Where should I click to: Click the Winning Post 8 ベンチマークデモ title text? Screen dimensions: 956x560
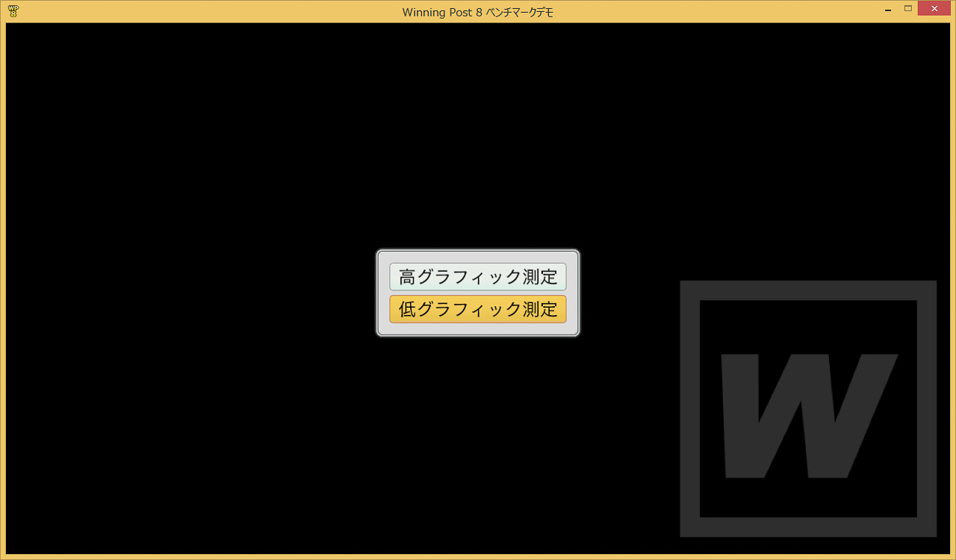[478, 12]
